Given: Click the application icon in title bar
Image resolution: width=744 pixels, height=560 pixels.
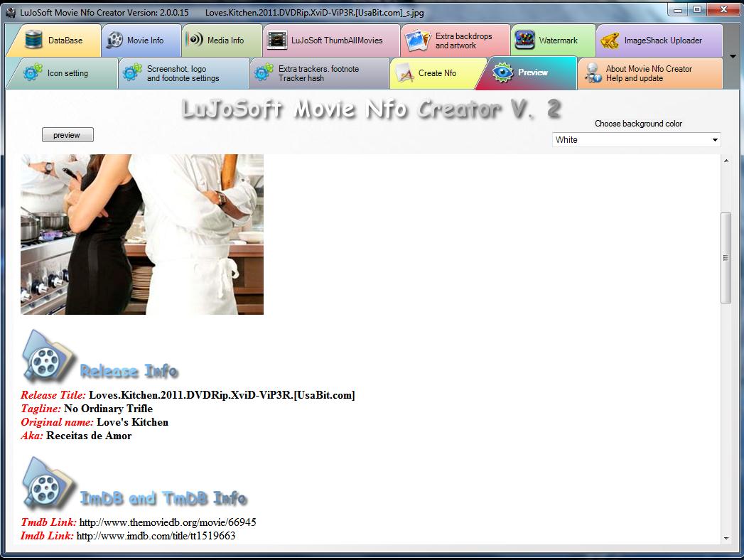Looking at the screenshot, I should click(11, 13).
